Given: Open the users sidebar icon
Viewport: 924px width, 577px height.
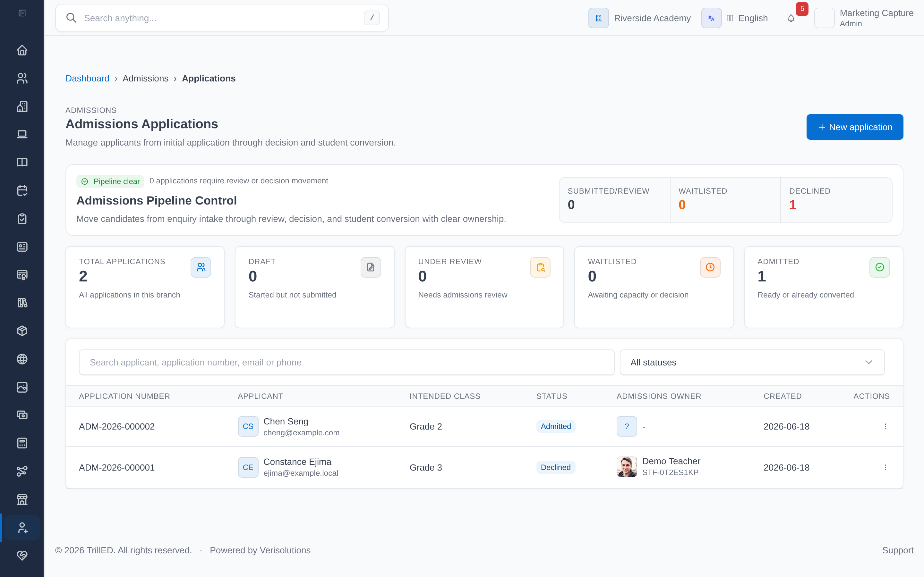Looking at the screenshot, I should (22, 78).
